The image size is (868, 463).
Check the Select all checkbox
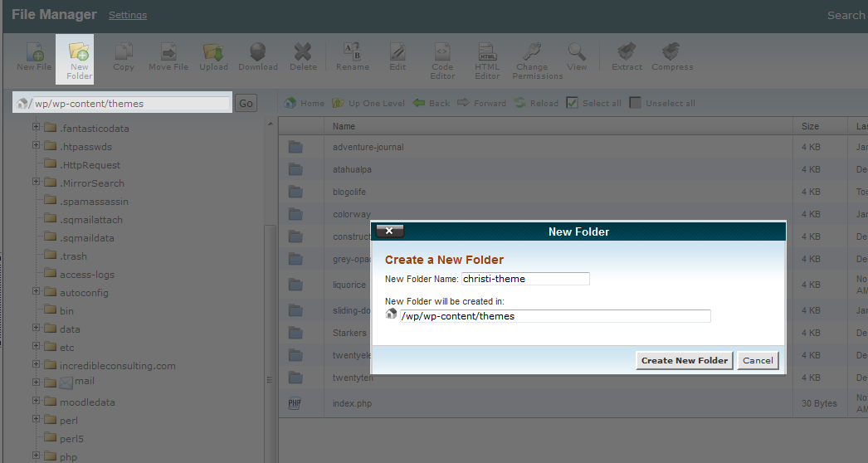(573, 103)
